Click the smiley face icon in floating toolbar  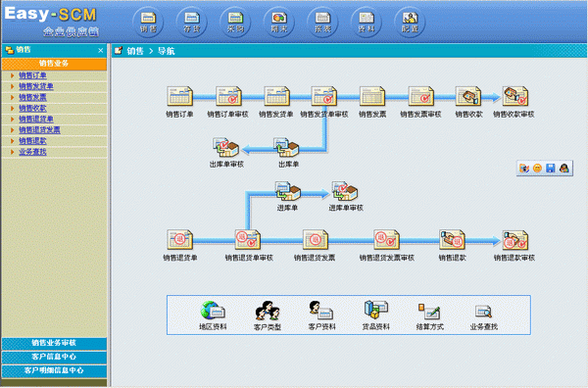click(x=537, y=169)
